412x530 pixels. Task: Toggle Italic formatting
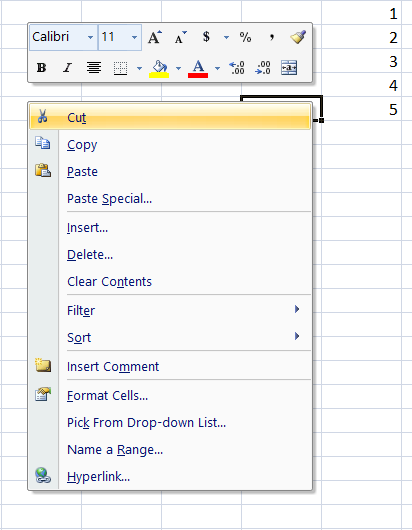(68, 68)
